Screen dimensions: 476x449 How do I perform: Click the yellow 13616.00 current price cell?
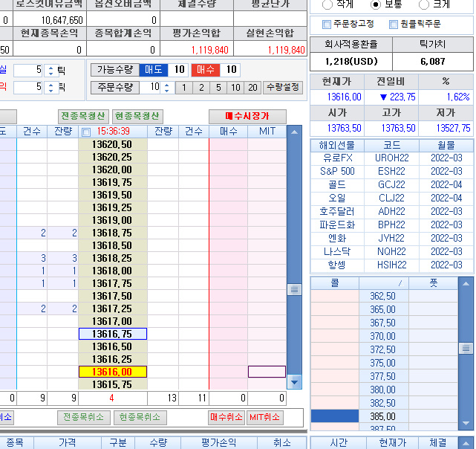click(x=113, y=372)
